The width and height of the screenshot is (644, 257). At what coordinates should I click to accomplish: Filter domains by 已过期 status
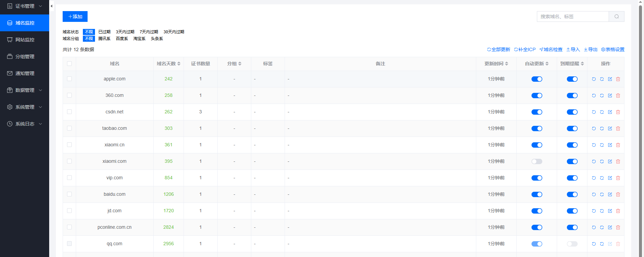click(x=104, y=32)
